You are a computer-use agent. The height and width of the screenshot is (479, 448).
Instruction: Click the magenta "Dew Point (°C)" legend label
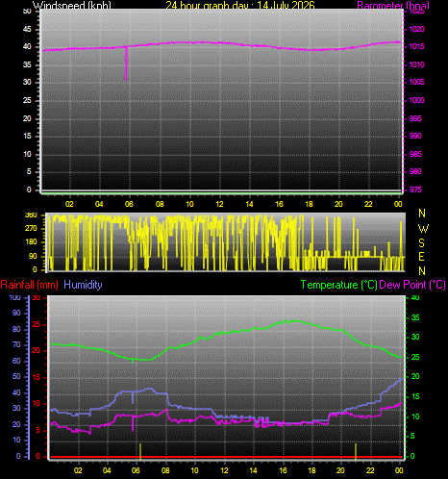(x=412, y=285)
